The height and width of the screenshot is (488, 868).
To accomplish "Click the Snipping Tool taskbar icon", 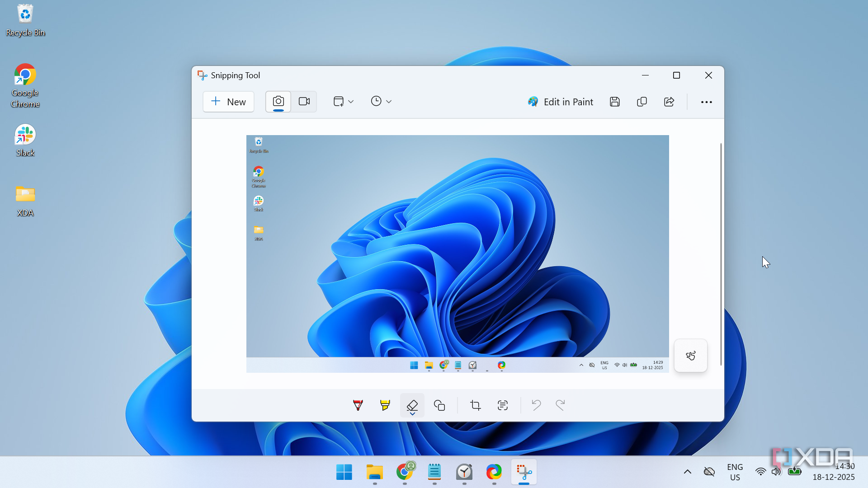I will click(524, 472).
